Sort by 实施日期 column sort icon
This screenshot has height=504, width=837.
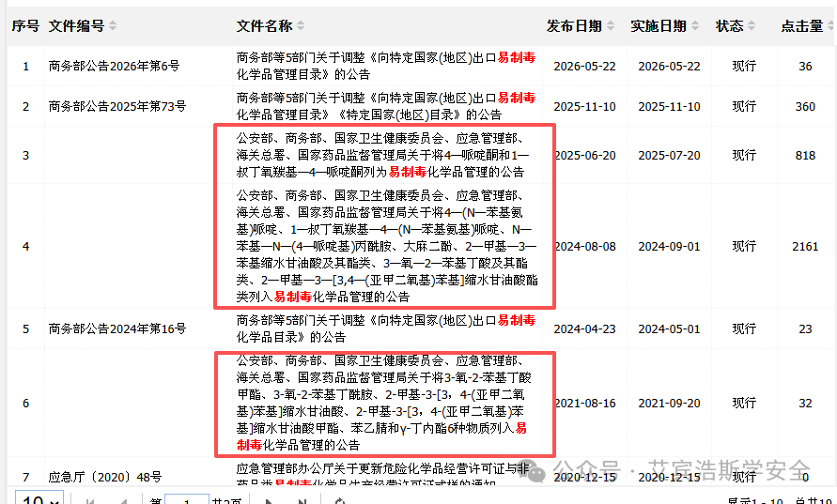pyautogui.click(x=695, y=25)
